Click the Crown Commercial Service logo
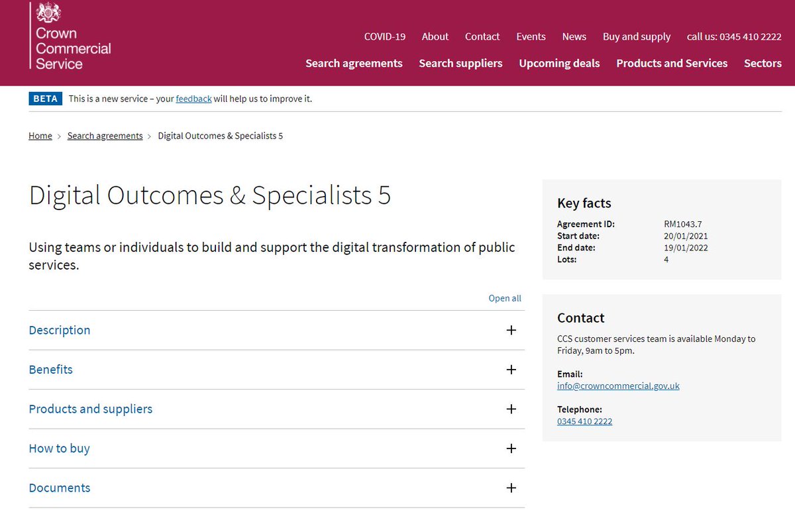 70,36
